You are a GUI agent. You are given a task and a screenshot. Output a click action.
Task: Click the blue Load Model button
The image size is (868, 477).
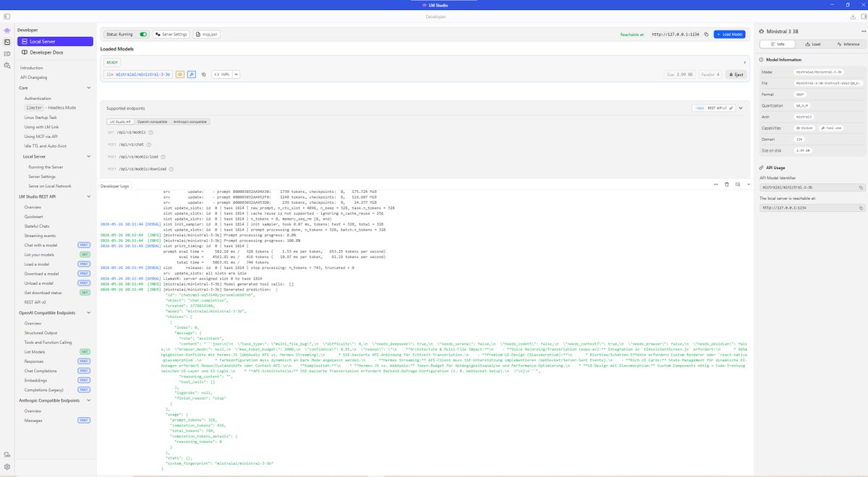click(729, 34)
